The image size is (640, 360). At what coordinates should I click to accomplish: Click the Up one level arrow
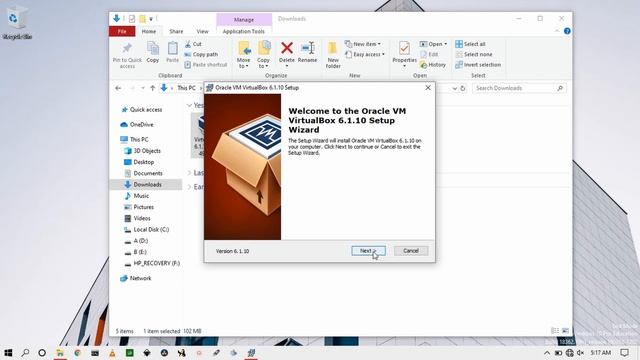click(152, 88)
